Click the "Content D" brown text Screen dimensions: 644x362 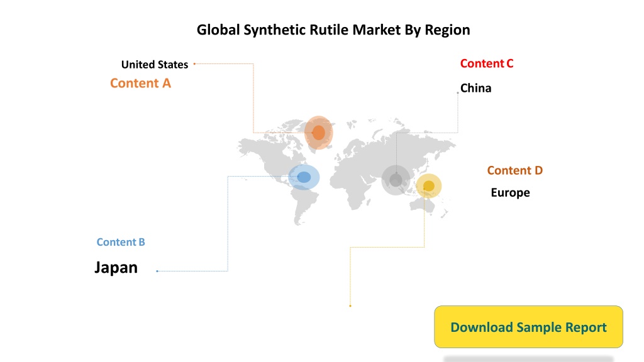(x=515, y=170)
